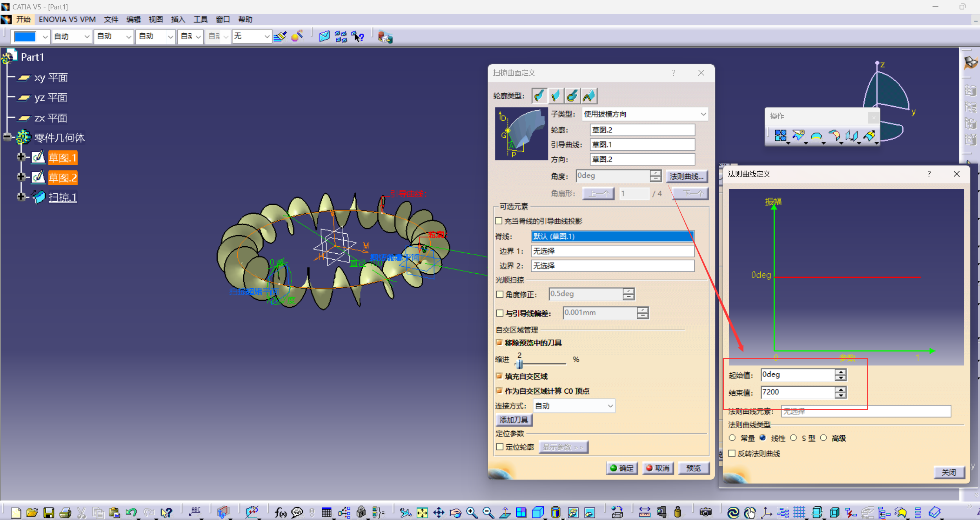The width and height of the screenshot is (980, 520).
Task: Expand the 草图.1 tree node
Action: click(x=21, y=157)
